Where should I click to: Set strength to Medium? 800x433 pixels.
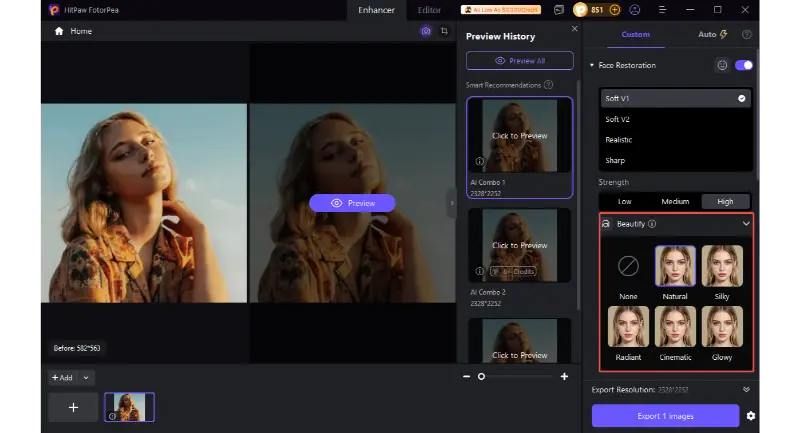675,201
